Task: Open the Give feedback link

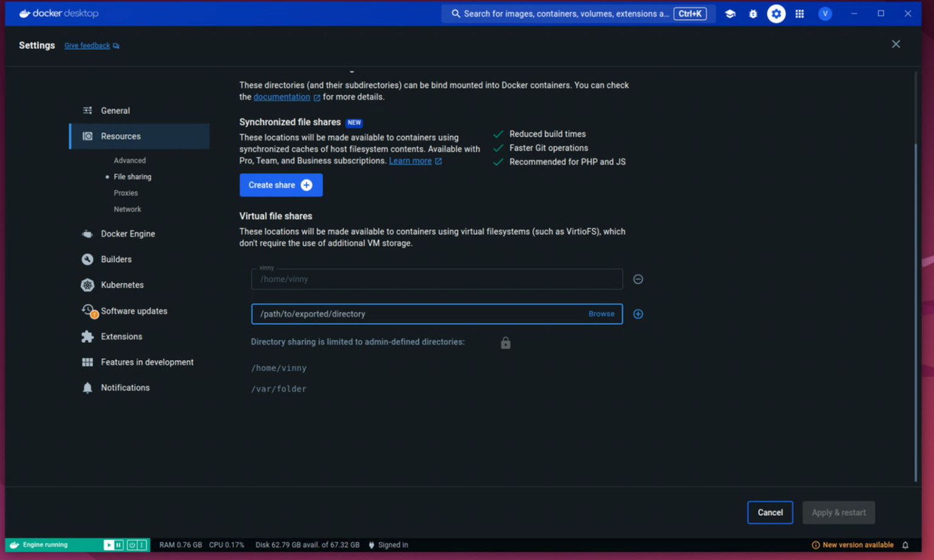Action: 87,45
